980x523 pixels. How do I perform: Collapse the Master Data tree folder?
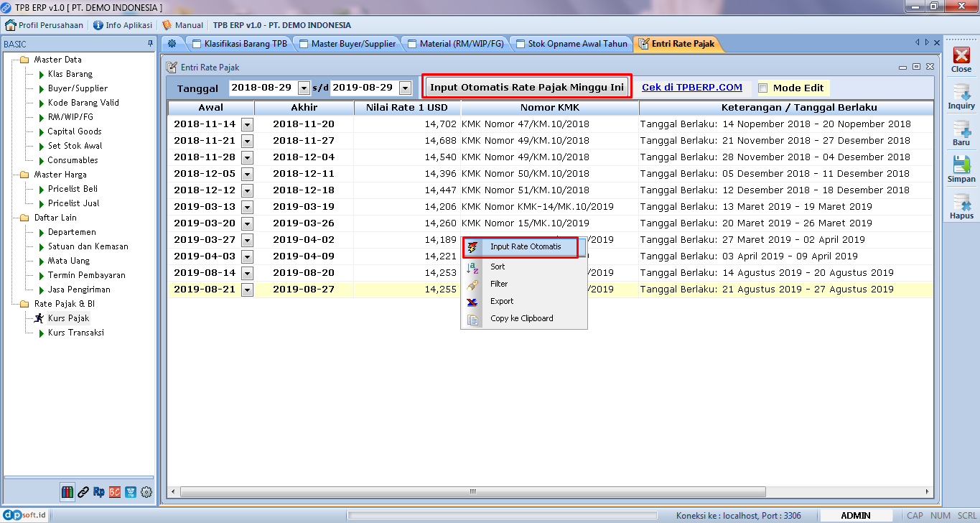[24, 60]
